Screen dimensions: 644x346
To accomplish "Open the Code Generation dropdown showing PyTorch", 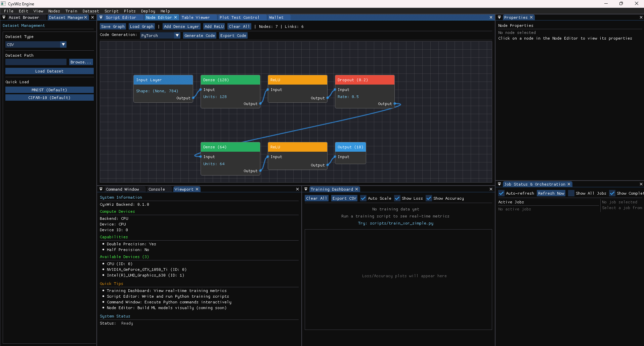I will coord(177,35).
